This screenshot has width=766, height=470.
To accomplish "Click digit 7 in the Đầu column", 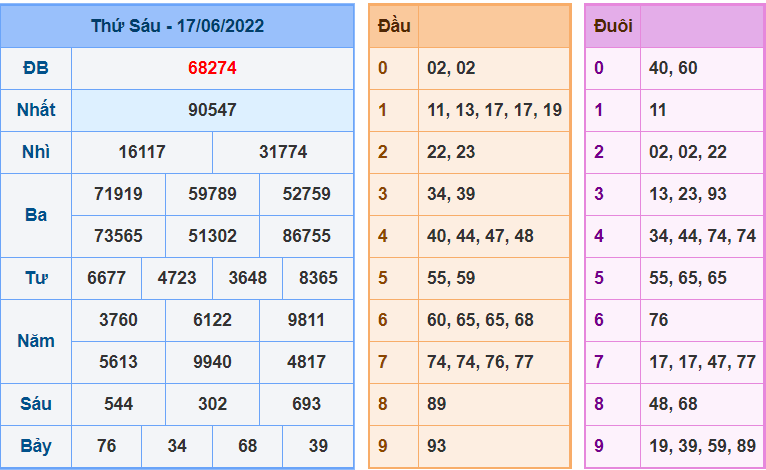I will pyautogui.click(x=383, y=362).
